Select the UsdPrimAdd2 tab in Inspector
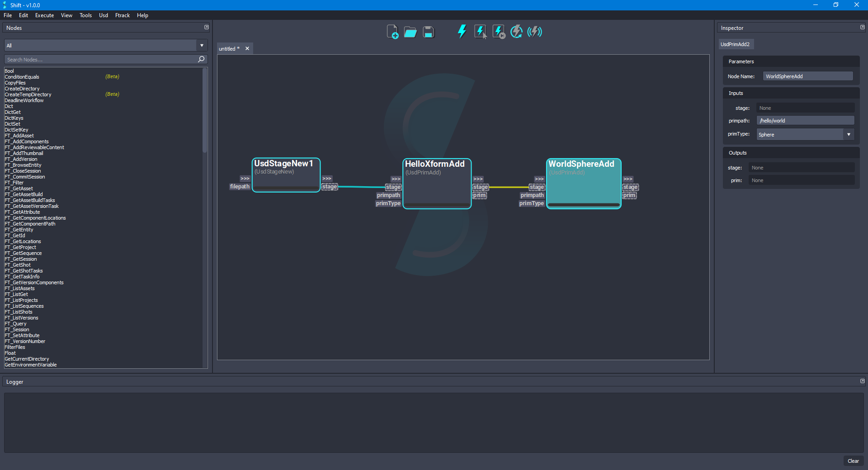 tap(736, 44)
